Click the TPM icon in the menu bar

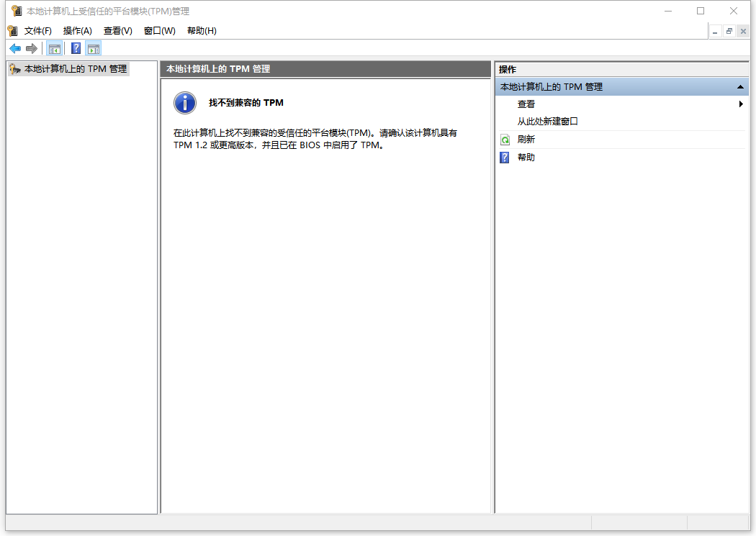click(x=13, y=31)
